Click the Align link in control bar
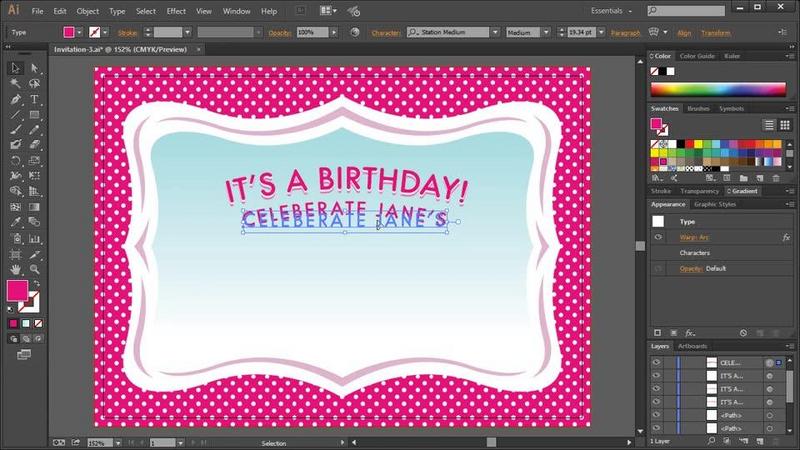 click(x=684, y=33)
